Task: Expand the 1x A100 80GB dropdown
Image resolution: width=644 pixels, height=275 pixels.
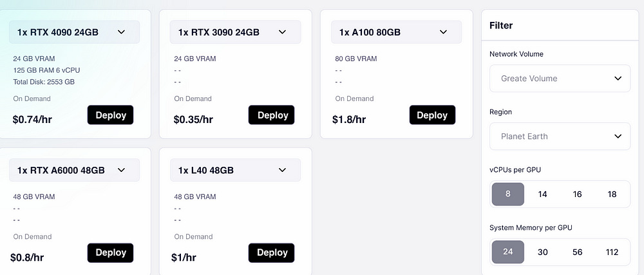Action: point(396,32)
